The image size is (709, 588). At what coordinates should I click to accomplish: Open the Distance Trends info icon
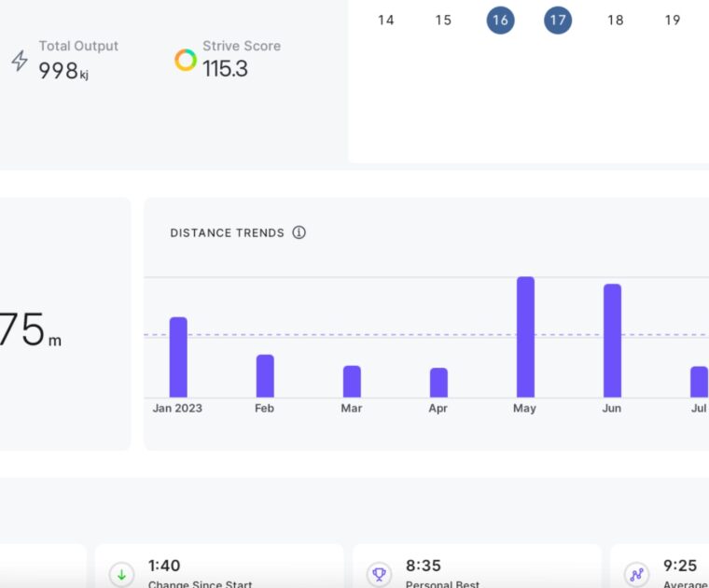click(299, 232)
